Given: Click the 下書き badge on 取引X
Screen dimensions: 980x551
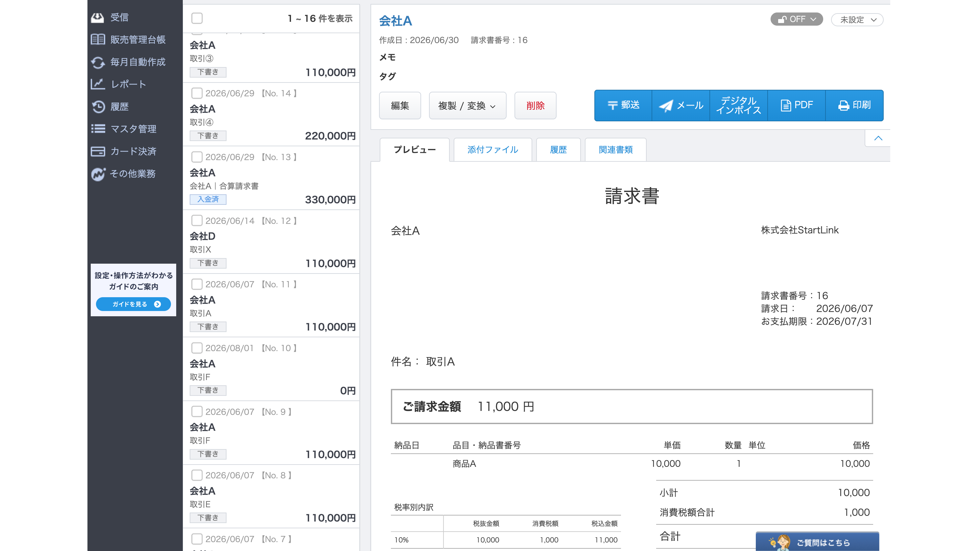Looking at the screenshot, I should [208, 263].
